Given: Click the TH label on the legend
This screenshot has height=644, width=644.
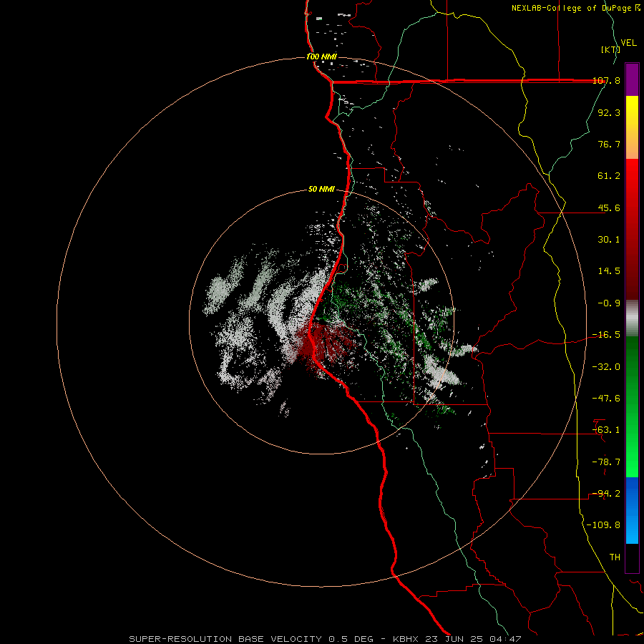Looking at the screenshot, I should (x=615, y=557).
